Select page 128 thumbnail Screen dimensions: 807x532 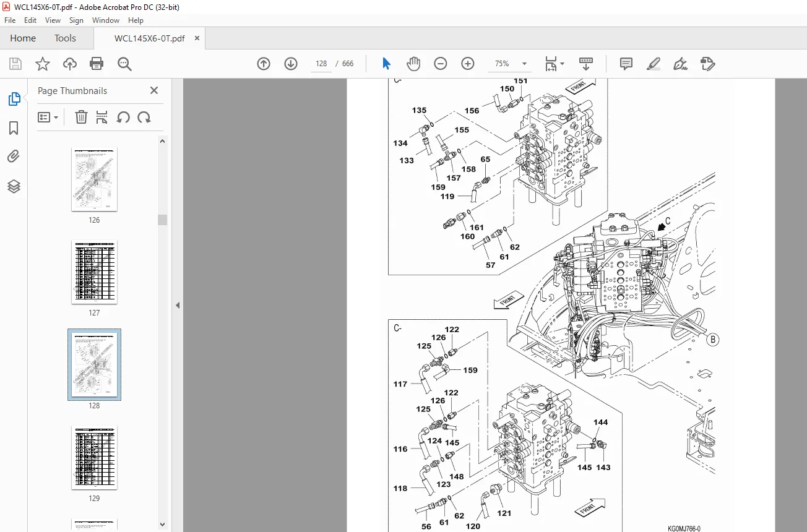pyautogui.click(x=94, y=364)
